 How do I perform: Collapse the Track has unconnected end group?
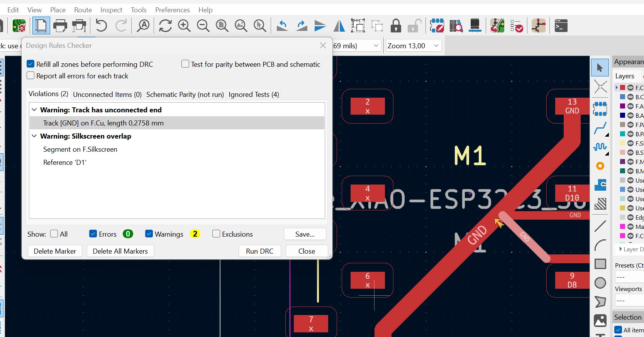point(34,110)
